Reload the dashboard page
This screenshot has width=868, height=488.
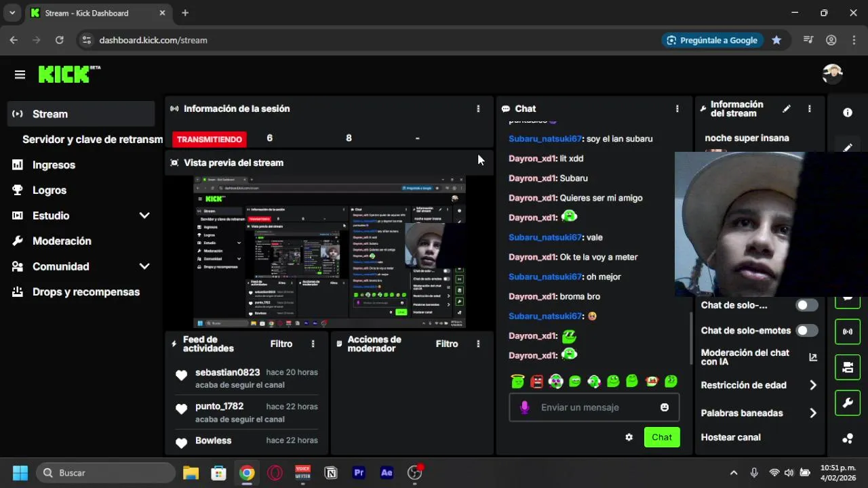[60, 40]
